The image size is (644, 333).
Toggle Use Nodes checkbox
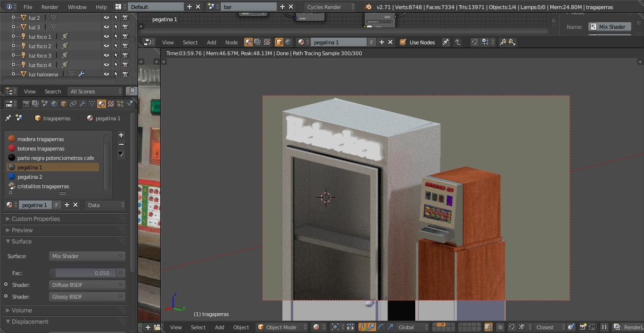point(403,42)
